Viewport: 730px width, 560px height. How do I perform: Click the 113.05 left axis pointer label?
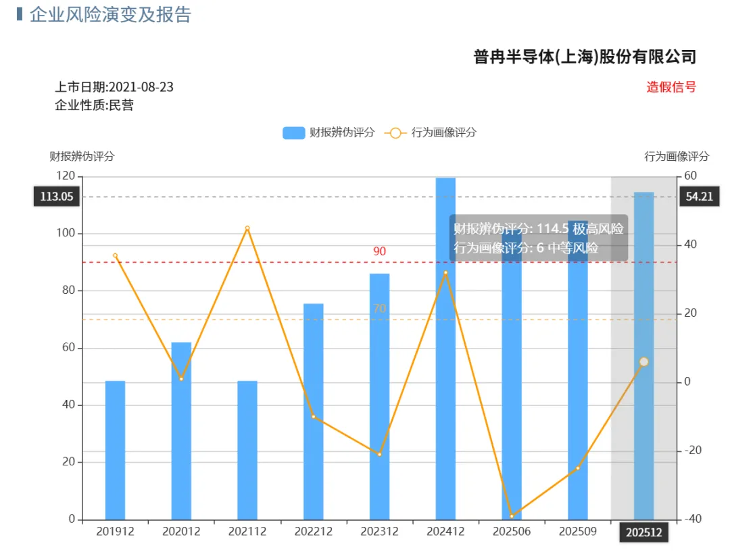(57, 197)
